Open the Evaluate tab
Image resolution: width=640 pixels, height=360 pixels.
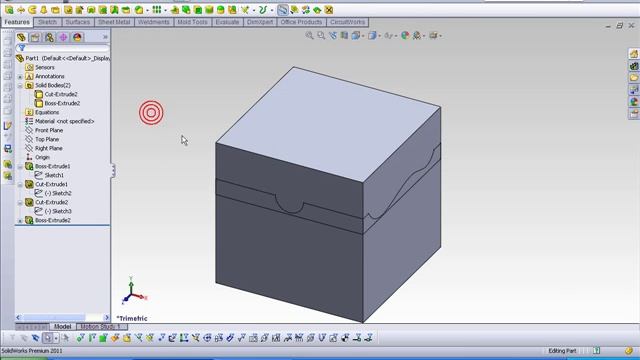point(227,22)
